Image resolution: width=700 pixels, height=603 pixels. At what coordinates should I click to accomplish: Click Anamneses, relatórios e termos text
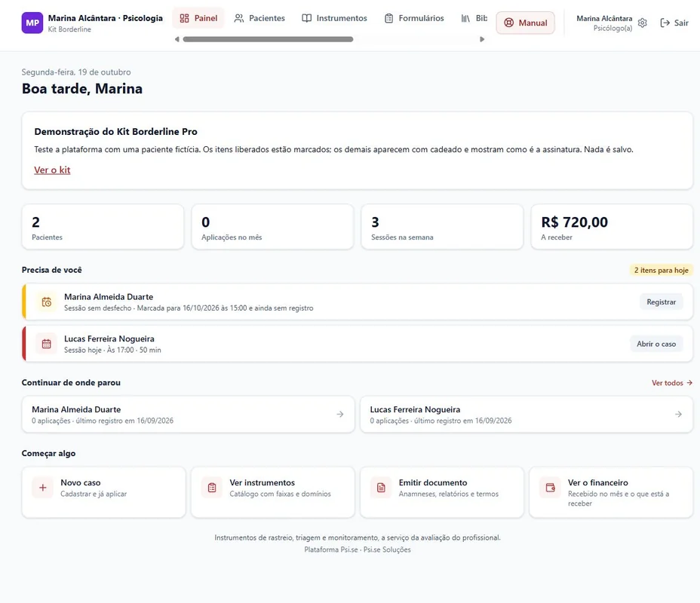point(449,494)
